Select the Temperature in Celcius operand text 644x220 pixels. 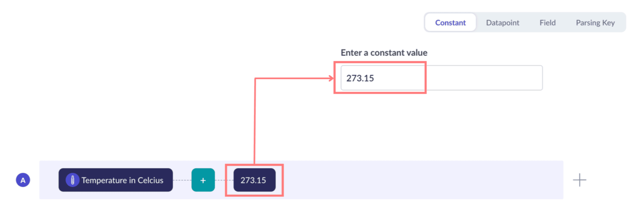click(x=122, y=180)
